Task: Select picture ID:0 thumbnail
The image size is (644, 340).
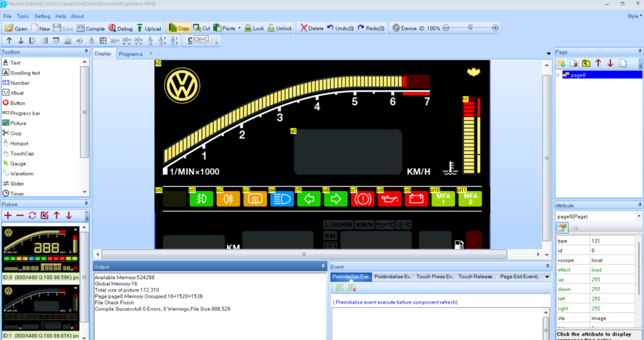Action: point(41,250)
